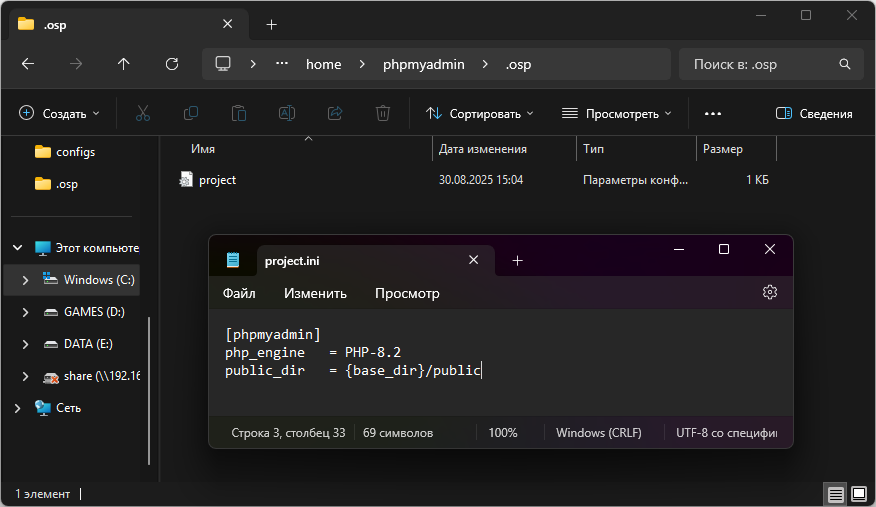Click the Copy icon in Explorer toolbar
This screenshot has height=507, width=876.
tap(190, 114)
